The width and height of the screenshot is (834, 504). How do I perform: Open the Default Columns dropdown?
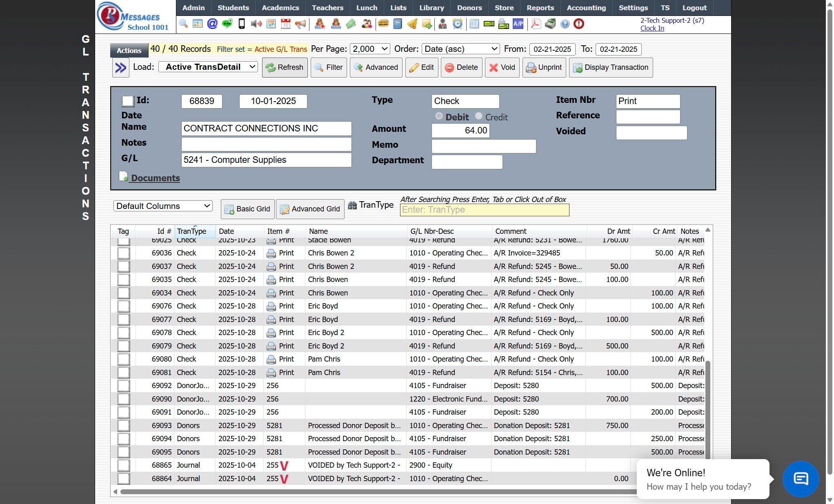(163, 206)
